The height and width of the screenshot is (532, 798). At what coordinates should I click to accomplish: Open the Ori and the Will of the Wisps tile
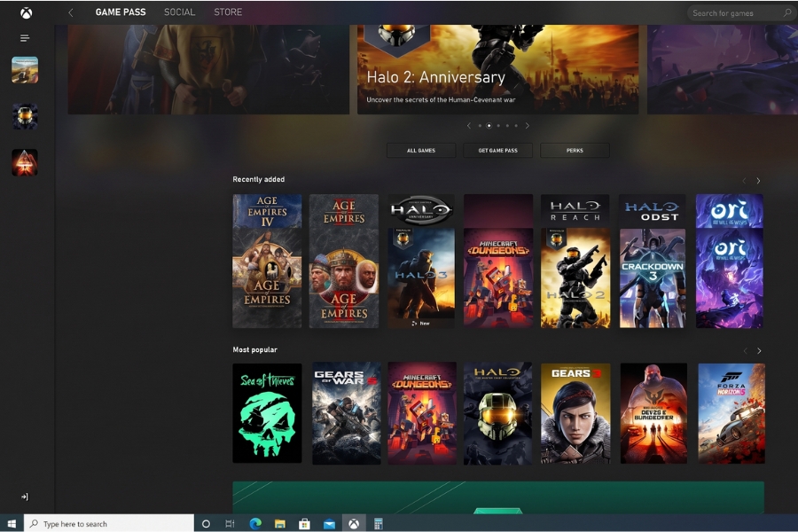[x=730, y=261]
